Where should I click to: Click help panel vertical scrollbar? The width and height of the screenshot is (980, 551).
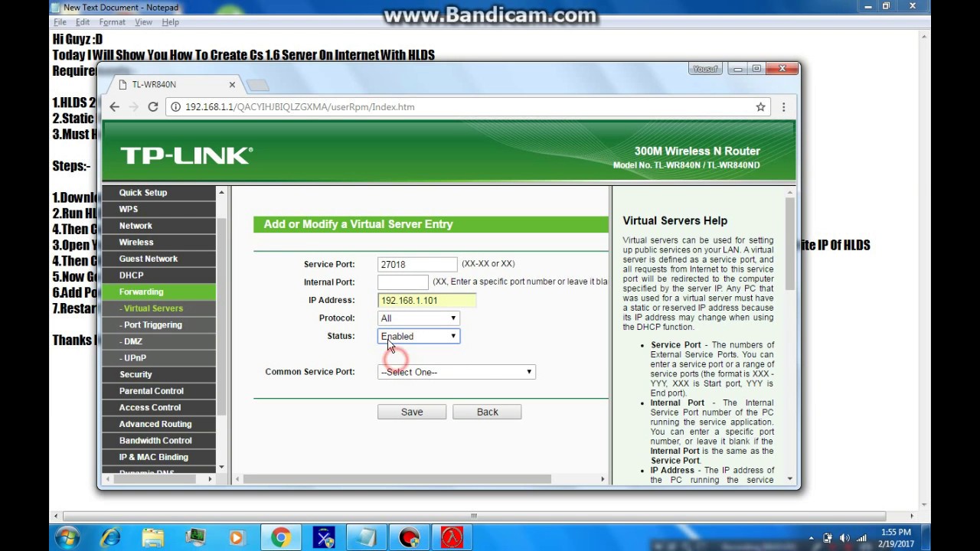pyautogui.click(x=790, y=245)
